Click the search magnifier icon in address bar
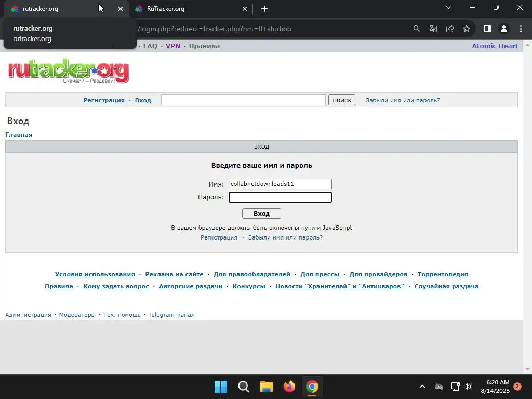532x399 pixels. [x=416, y=29]
